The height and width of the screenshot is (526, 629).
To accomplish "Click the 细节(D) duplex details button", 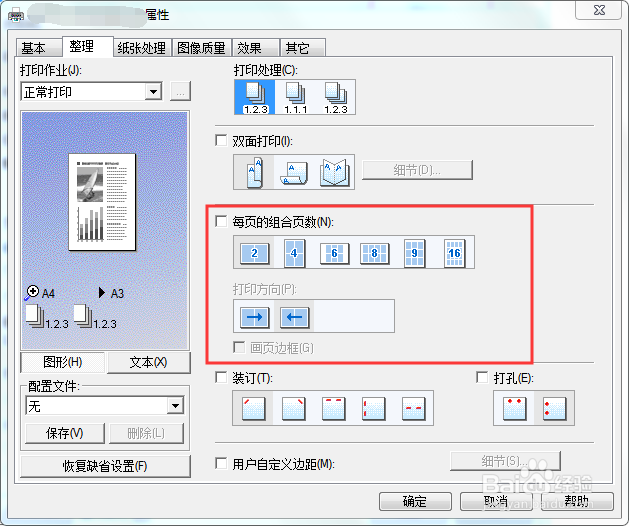I will tap(417, 170).
